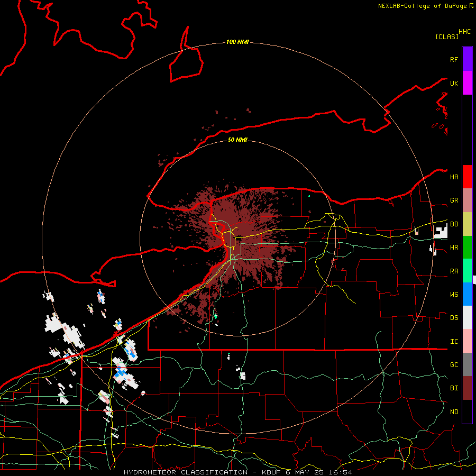Click the RF legend label
The height and width of the screenshot is (476, 476).
[454, 60]
